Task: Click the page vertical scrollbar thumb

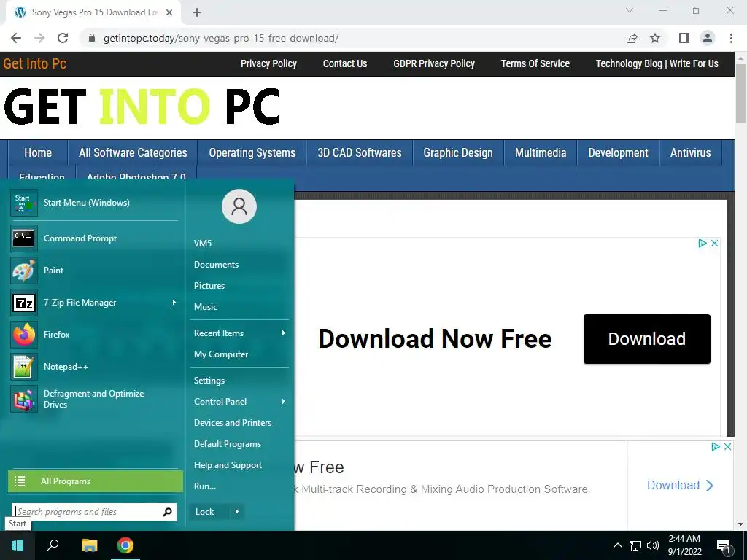Action: (x=740, y=93)
